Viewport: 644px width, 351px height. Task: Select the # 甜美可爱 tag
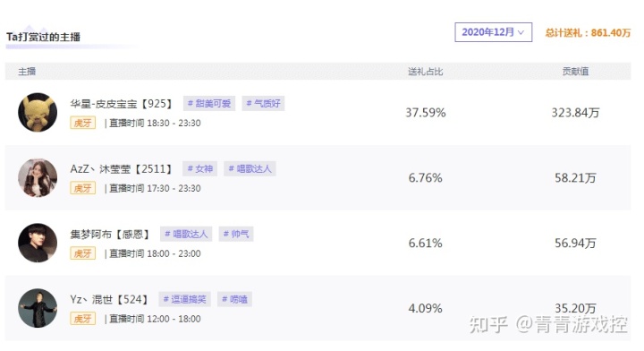[209, 104]
